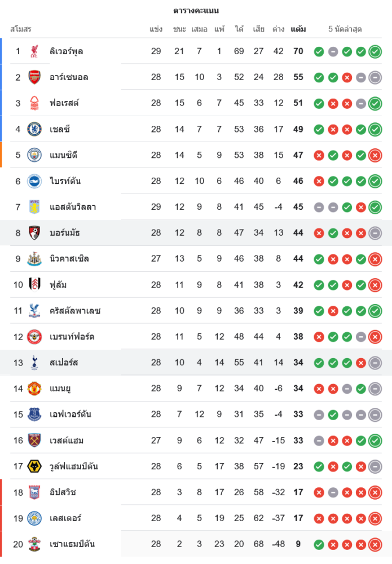Click the Manchester City crest icon
Screen dimensions: 392x564
tap(35, 155)
